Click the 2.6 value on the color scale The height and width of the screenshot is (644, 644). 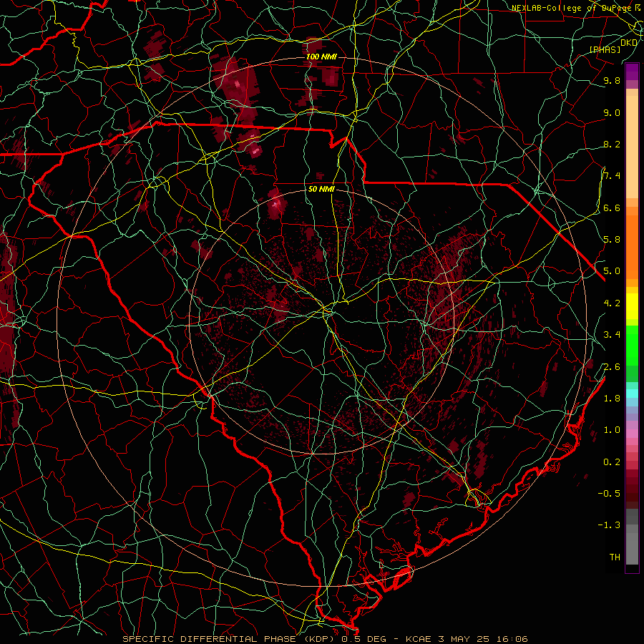[x=612, y=366]
